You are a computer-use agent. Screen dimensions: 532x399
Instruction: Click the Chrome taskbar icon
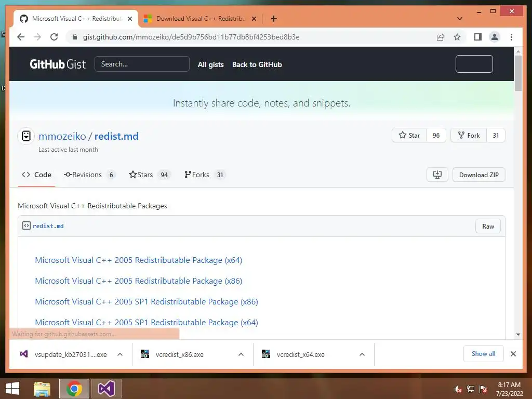[74, 389]
